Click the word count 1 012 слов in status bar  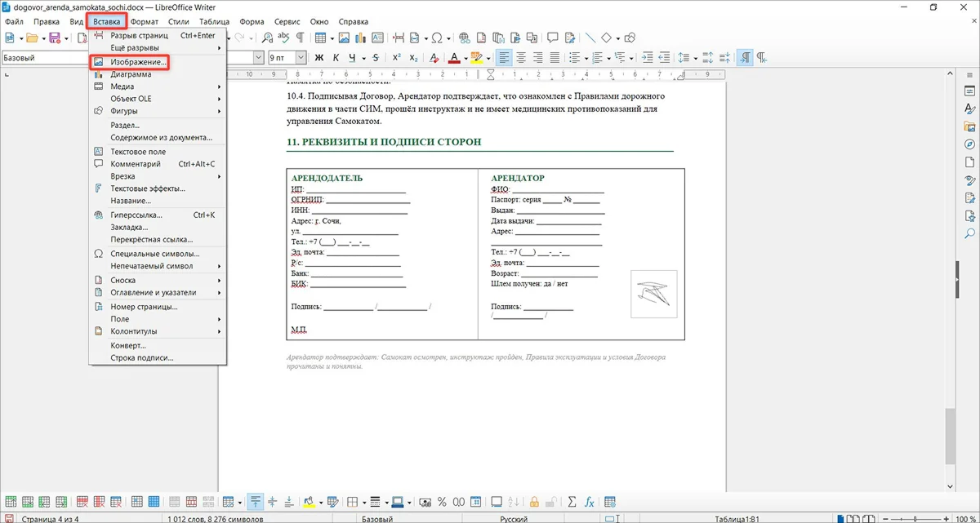point(216,519)
